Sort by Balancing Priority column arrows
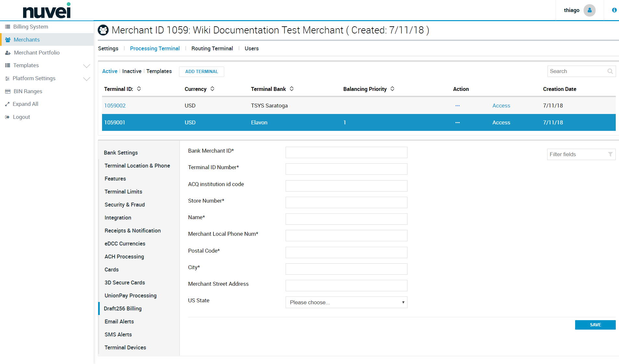This screenshot has height=364, width=619. [x=392, y=89]
